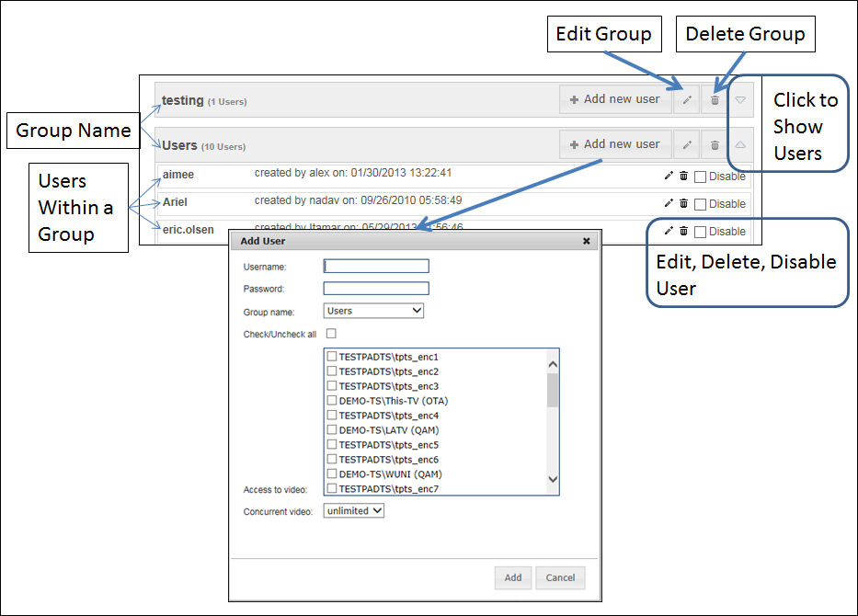Open the Concurrent video dropdown
Image resolution: width=858 pixels, height=616 pixels.
click(x=352, y=510)
